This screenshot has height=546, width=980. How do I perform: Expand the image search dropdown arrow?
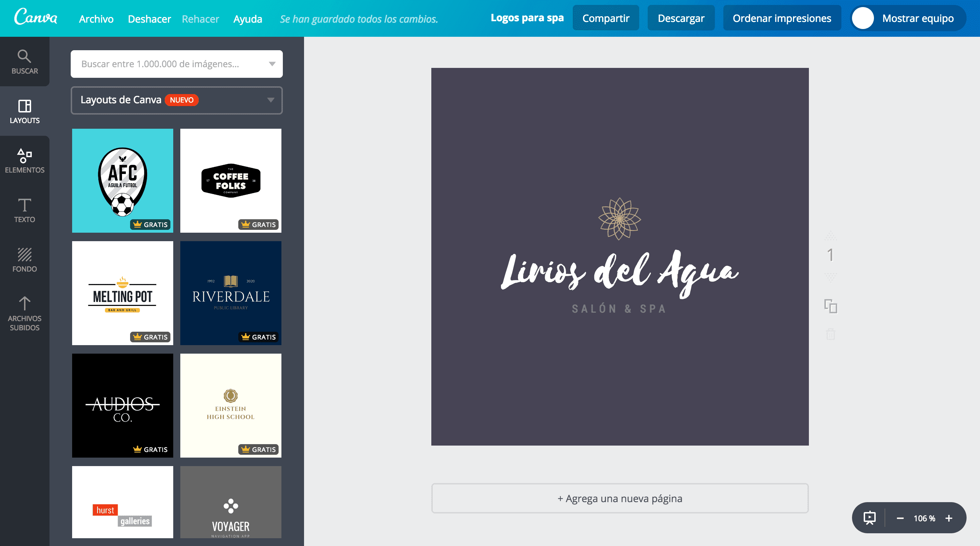pos(272,64)
